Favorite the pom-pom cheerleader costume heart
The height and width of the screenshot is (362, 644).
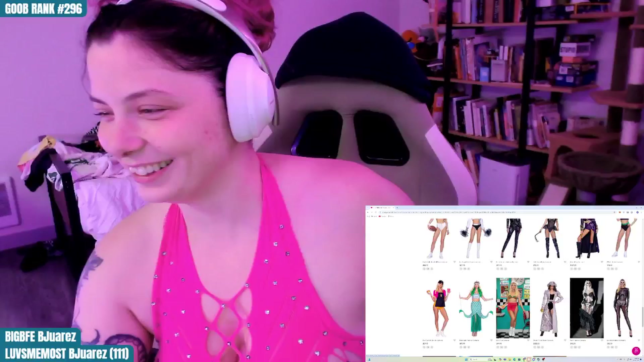click(491, 262)
